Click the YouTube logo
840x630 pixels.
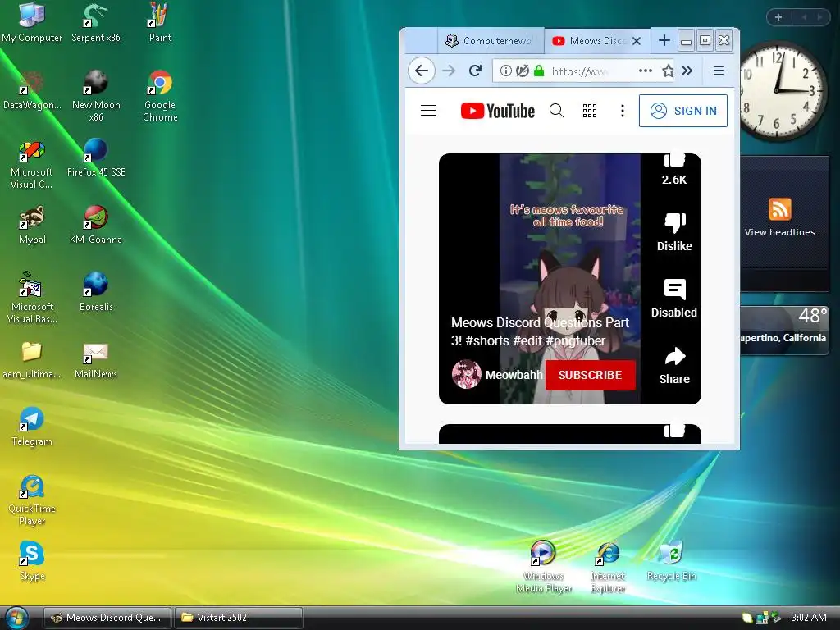click(498, 111)
